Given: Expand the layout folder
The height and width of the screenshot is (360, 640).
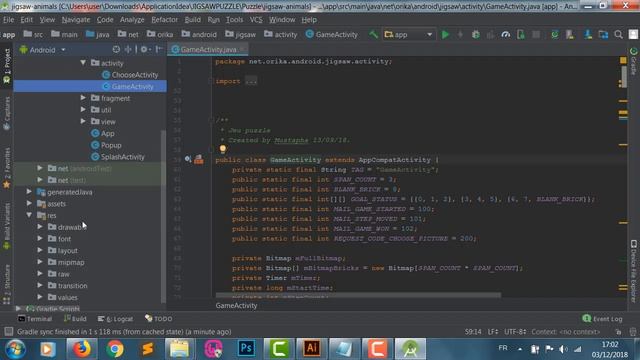Looking at the screenshot, I should pyautogui.click(x=40, y=250).
